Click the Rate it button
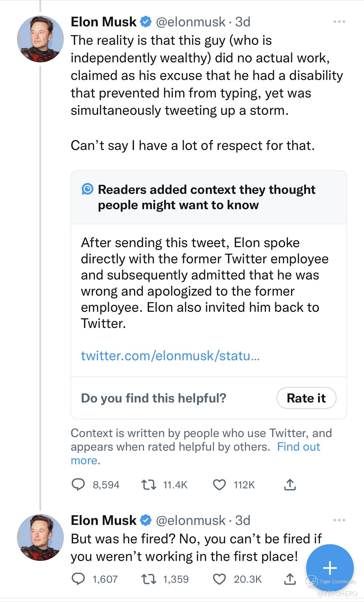The height and width of the screenshot is (602, 364). click(306, 398)
